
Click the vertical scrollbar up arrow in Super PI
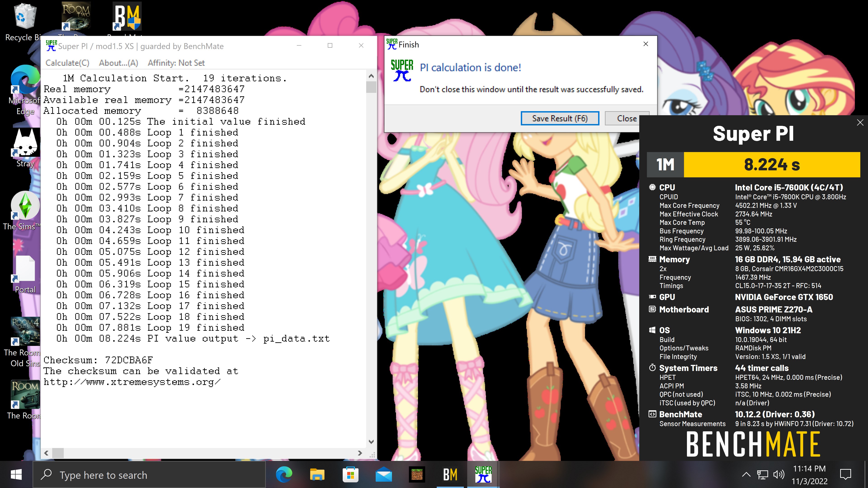371,76
